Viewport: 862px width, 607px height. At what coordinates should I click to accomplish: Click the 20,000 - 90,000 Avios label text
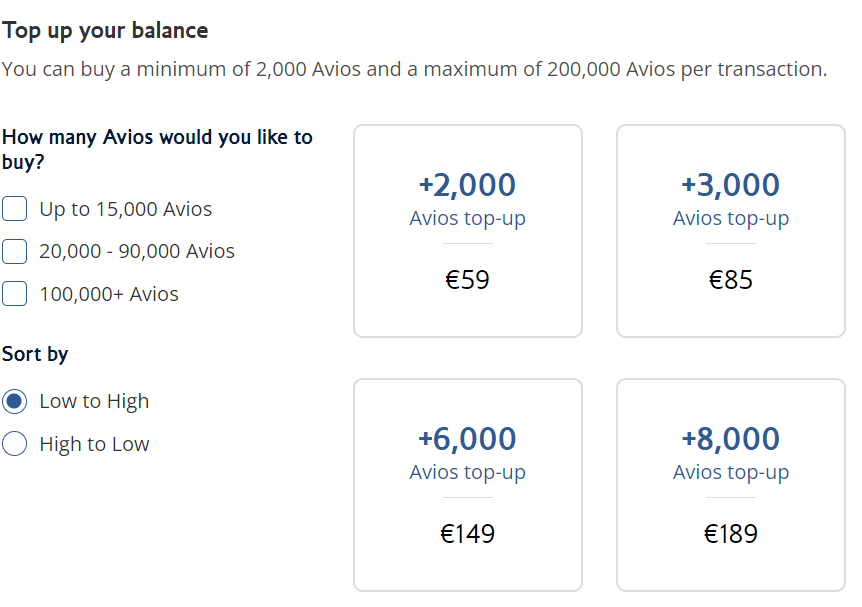(137, 251)
